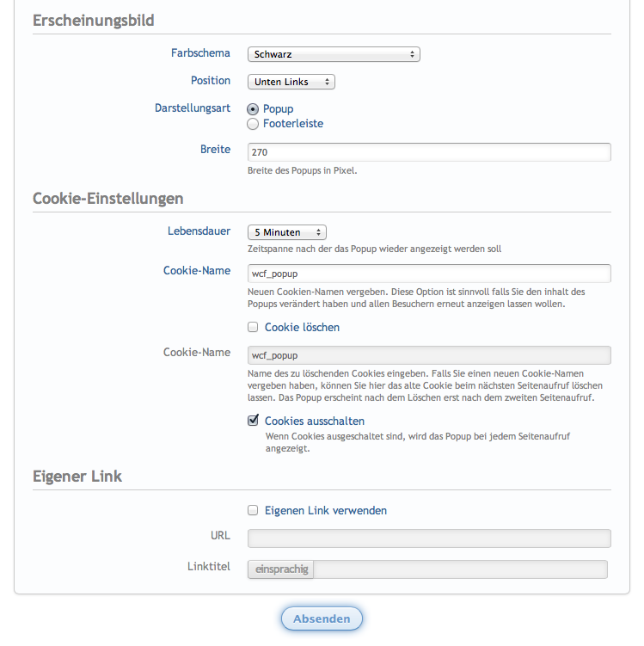Click the disabled Cookie-Name field to delete

(429, 355)
